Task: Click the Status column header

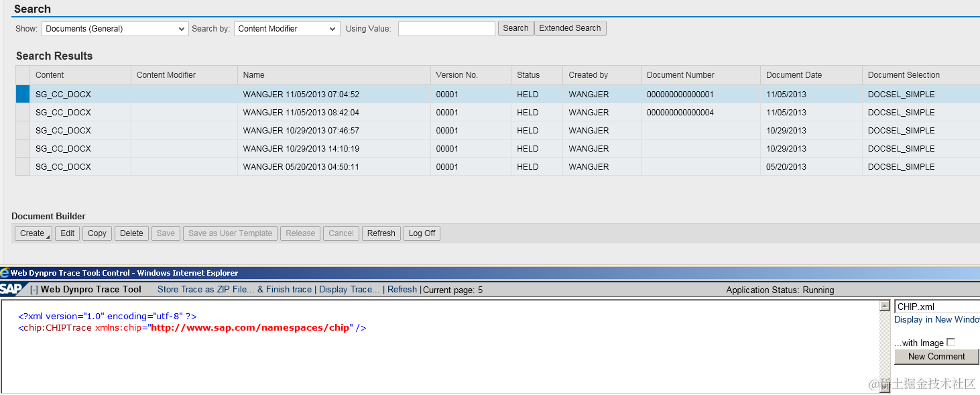Action: (x=537, y=75)
